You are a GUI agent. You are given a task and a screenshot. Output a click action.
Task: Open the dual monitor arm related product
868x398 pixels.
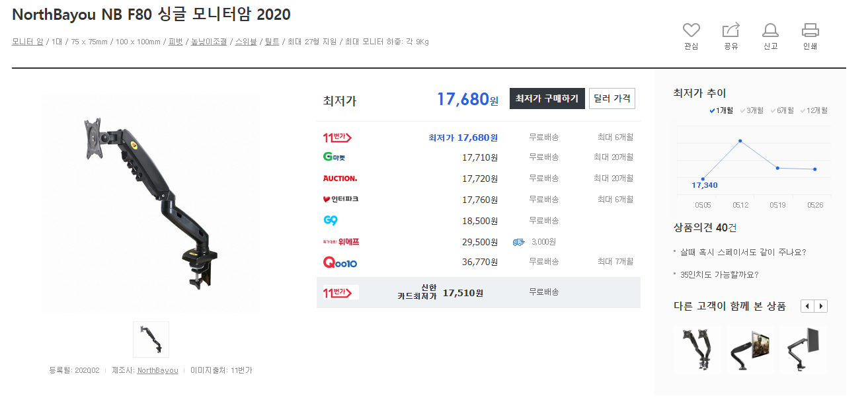click(x=697, y=349)
